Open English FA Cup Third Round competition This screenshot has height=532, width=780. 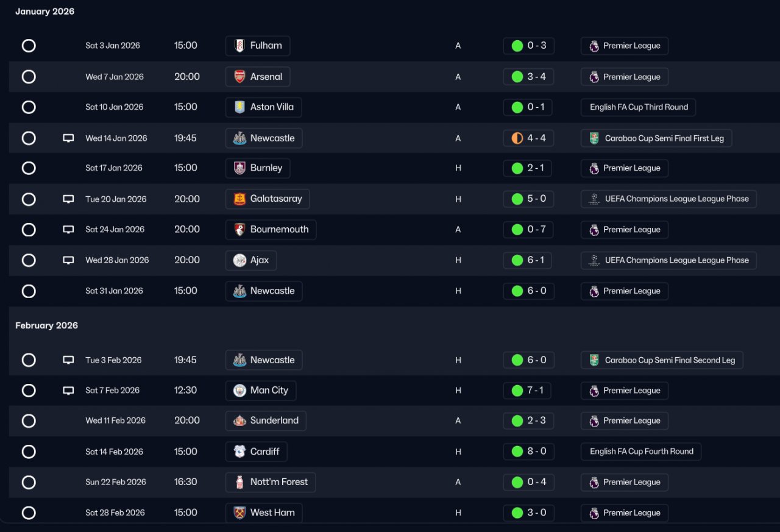pyautogui.click(x=638, y=107)
